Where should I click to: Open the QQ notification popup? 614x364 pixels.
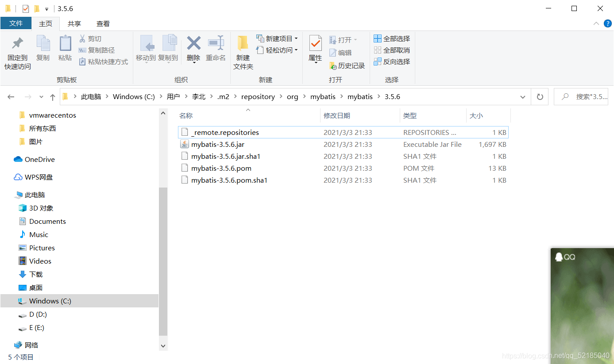(582, 306)
